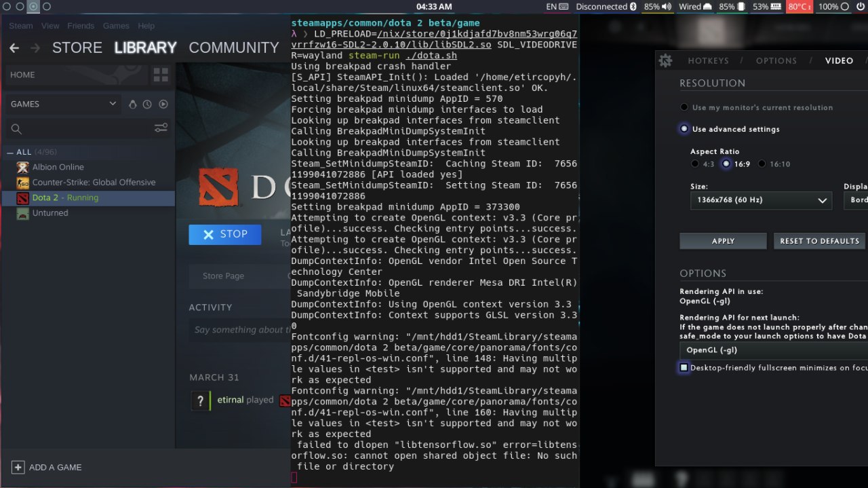
Task: Click the STOP game button
Action: (x=225, y=234)
